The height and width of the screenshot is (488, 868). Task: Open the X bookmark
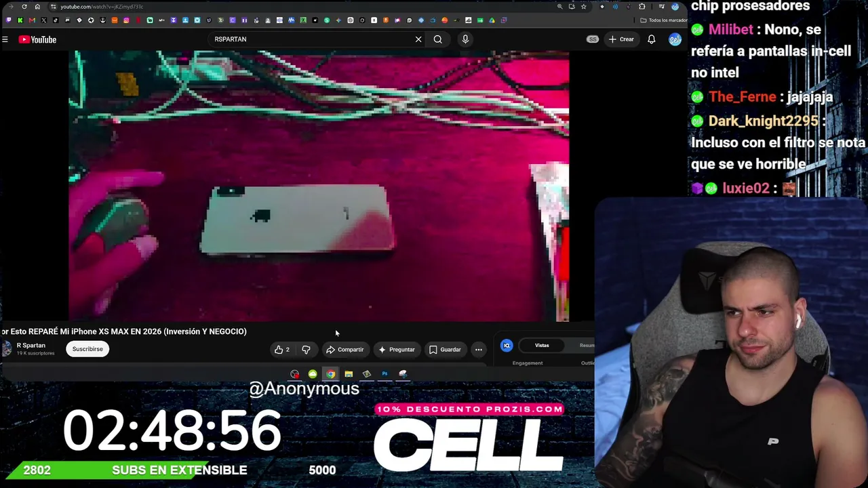point(44,20)
